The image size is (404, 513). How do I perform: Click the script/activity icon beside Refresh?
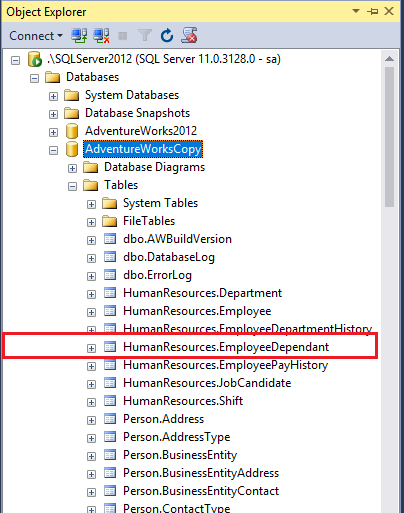point(189,35)
